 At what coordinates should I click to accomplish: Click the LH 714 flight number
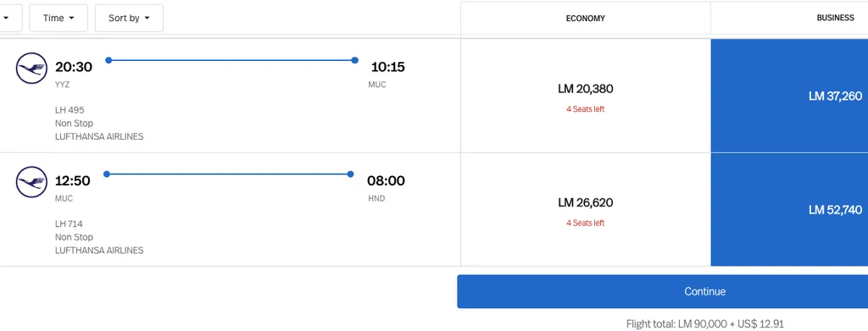(70, 223)
